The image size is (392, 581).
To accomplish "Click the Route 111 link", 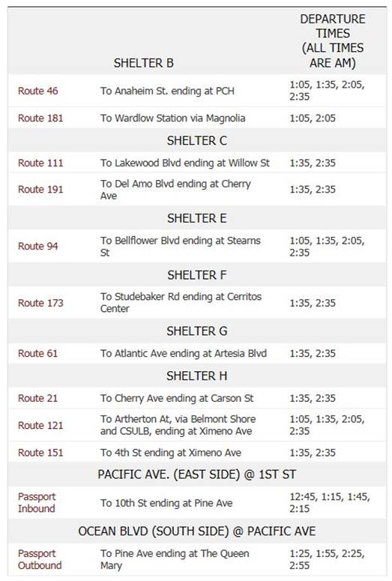I will 40,163.
